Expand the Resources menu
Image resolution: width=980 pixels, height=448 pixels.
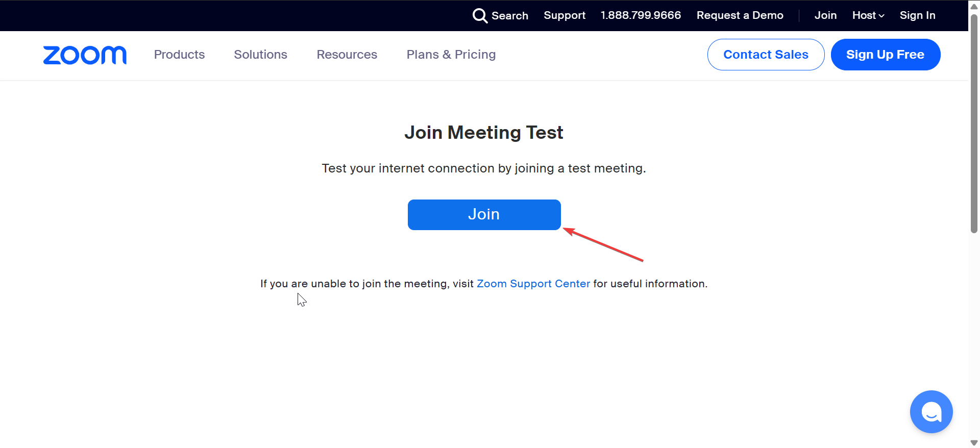pyautogui.click(x=347, y=55)
